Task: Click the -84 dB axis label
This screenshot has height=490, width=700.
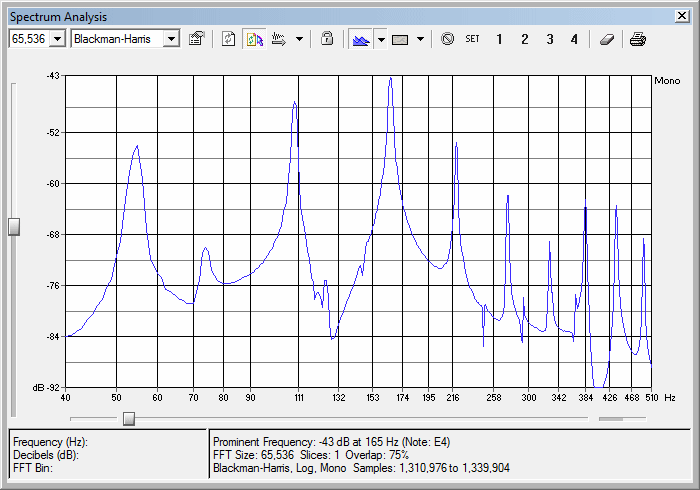Action: pyautogui.click(x=53, y=336)
